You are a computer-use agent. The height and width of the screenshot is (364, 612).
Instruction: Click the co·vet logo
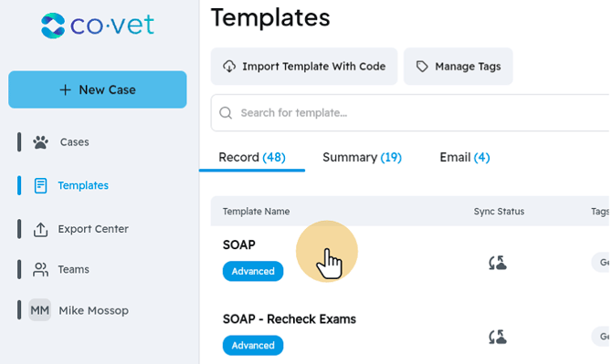point(98,26)
